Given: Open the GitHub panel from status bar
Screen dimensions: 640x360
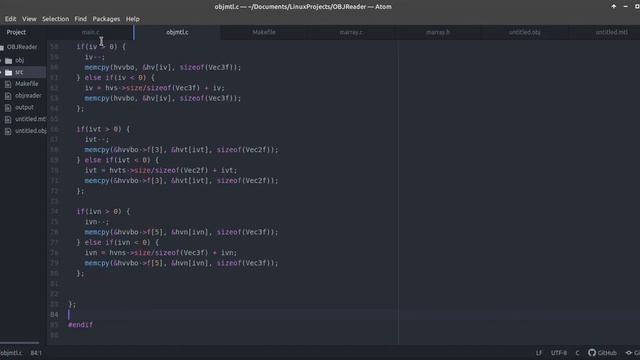Looking at the screenshot, I should (x=602, y=353).
